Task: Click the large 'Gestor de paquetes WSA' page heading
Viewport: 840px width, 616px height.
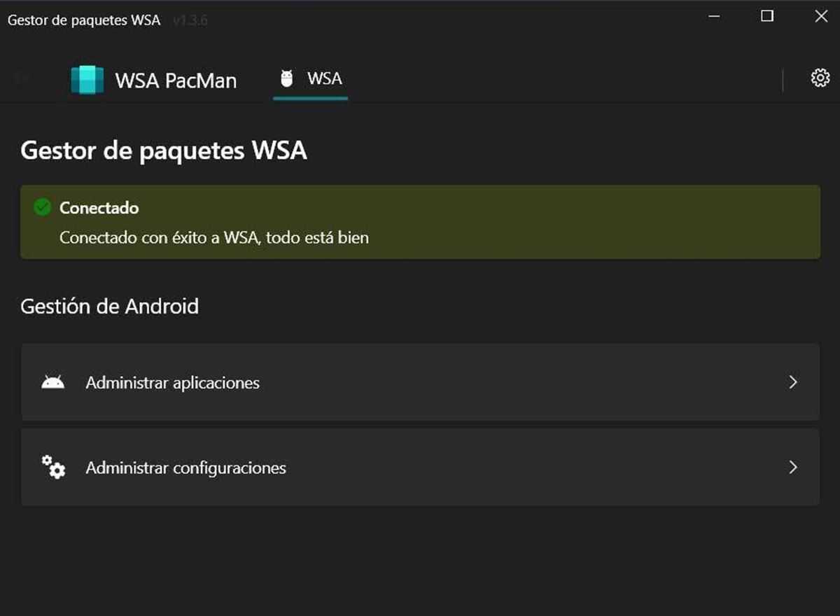Action: (x=164, y=150)
